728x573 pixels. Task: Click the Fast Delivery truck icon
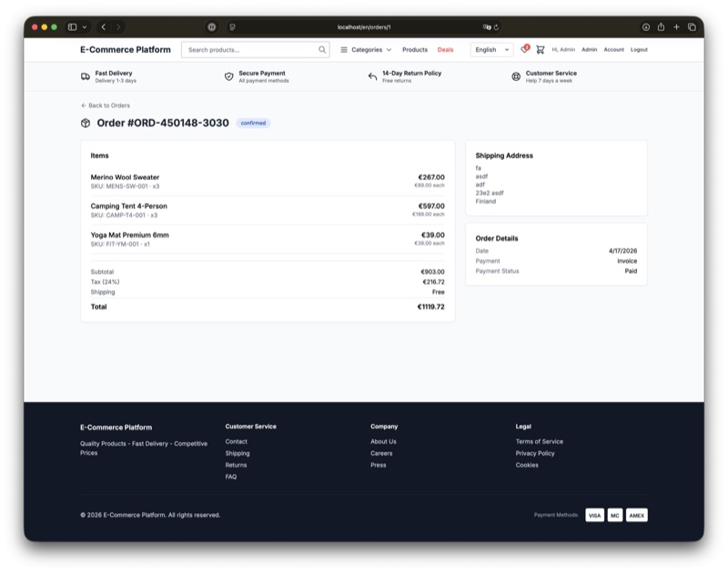86,76
